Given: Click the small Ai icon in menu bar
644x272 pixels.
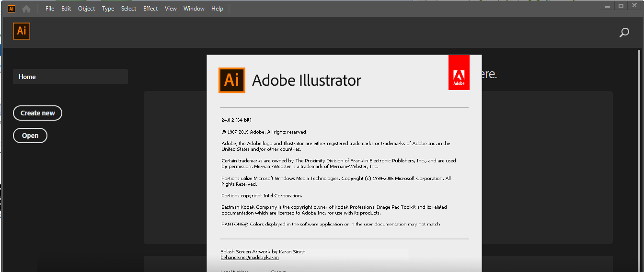Looking at the screenshot, I should [x=11, y=9].
